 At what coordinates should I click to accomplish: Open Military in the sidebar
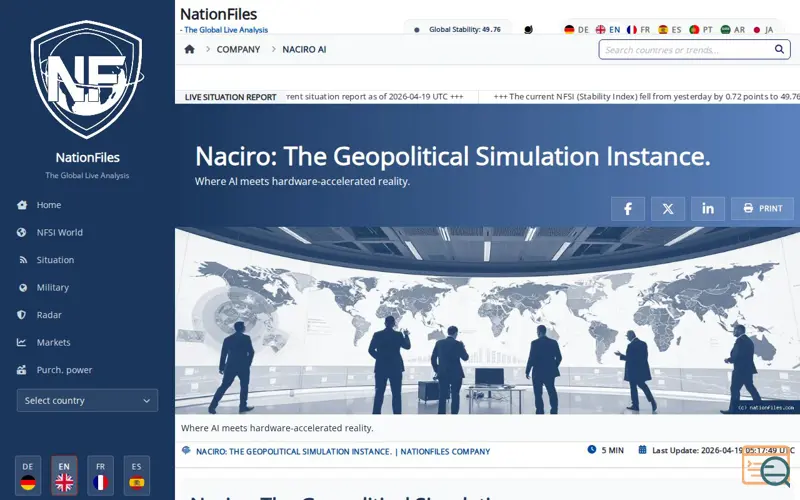(x=53, y=287)
